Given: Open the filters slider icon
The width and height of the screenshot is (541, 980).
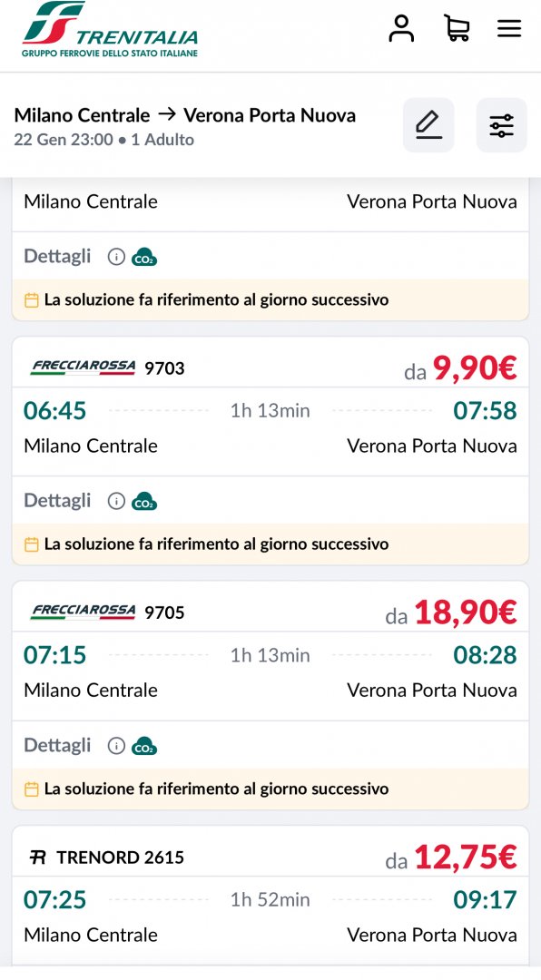Looking at the screenshot, I should click(502, 125).
